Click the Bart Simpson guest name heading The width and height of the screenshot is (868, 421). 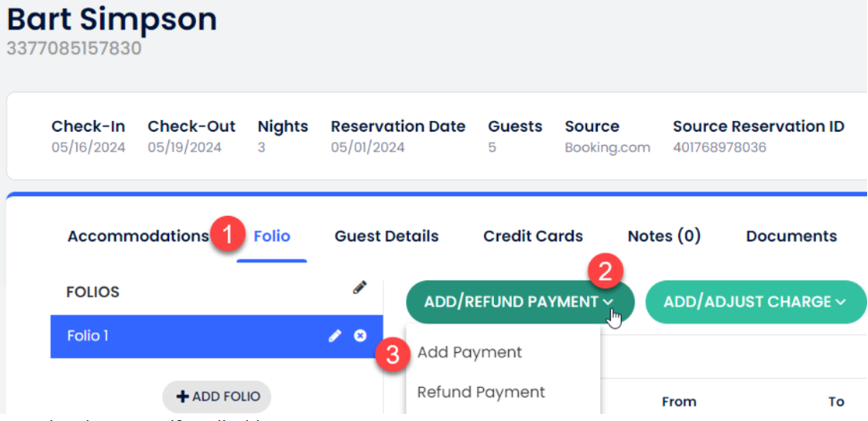click(112, 17)
